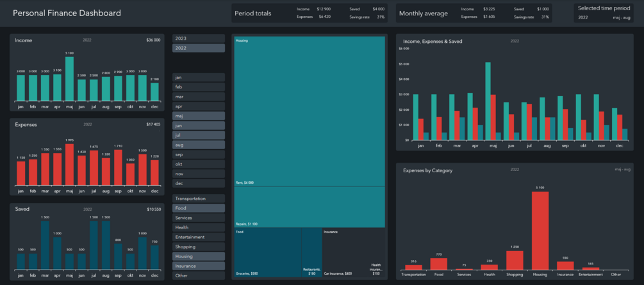Select the 2022 year slicer
Screen dimensions: 644x285
199,48
